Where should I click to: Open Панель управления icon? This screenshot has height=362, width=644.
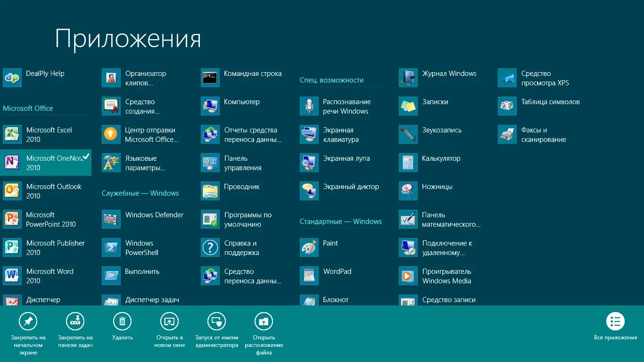point(210,163)
